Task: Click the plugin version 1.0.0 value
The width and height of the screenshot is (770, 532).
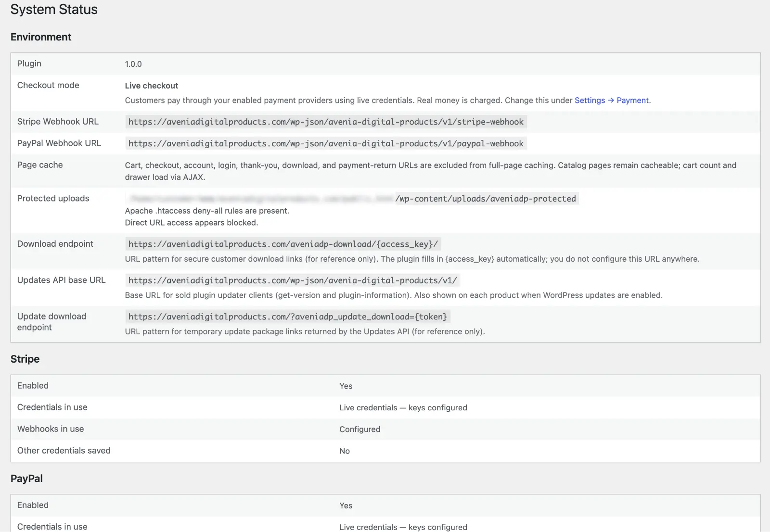Action: (133, 64)
